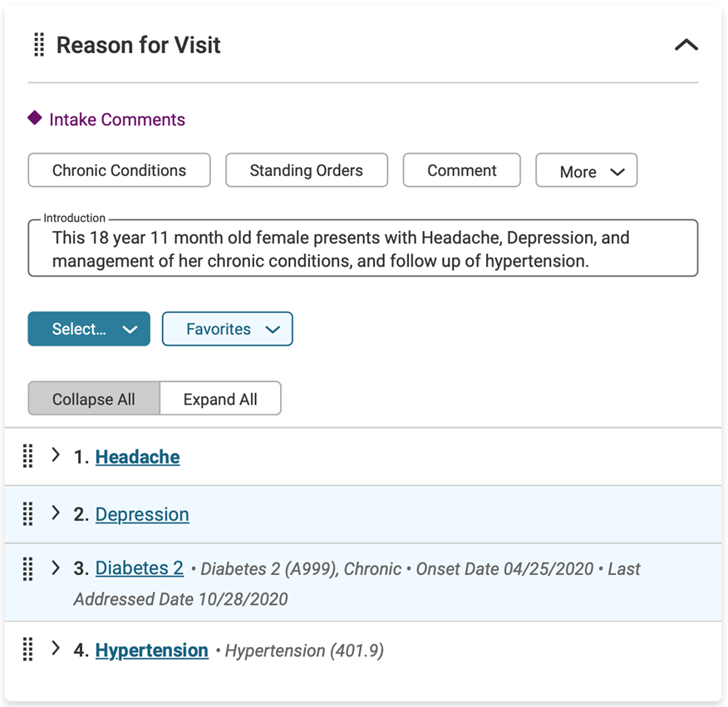
Task: Open the More dropdown menu
Action: point(587,171)
